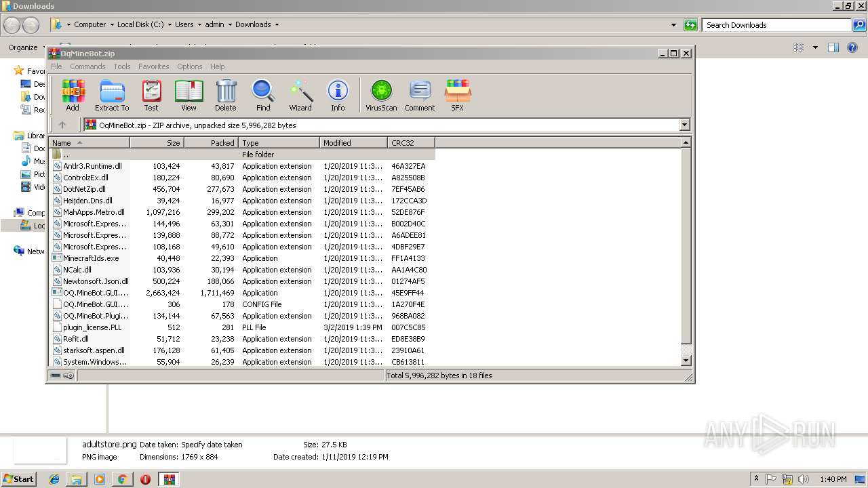The image size is (868, 488).
Task: Toggle the Explorer preview pane icon
Action: [x=833, y=47]
